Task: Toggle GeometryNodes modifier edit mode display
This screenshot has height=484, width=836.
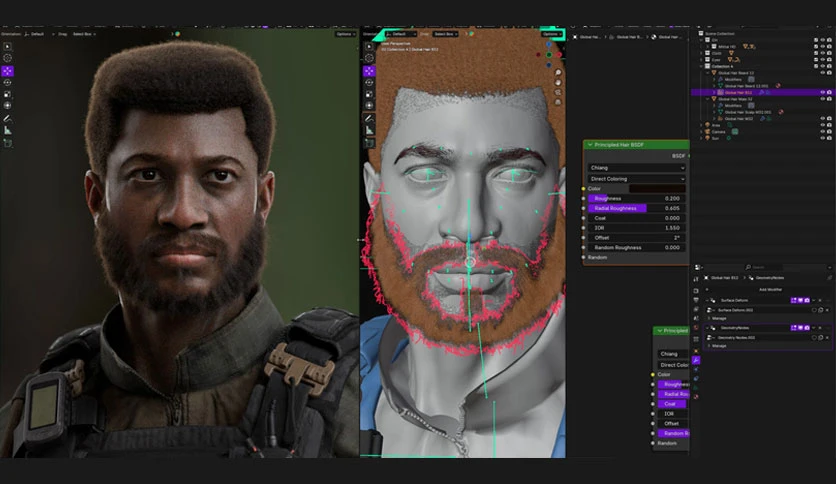Action: pos(793,328)
